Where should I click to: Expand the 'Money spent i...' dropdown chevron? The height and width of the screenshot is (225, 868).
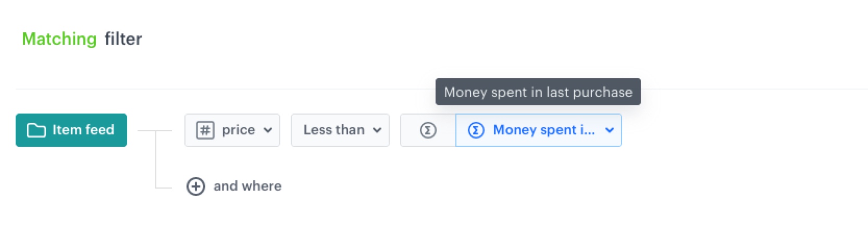tap(609, 130)
